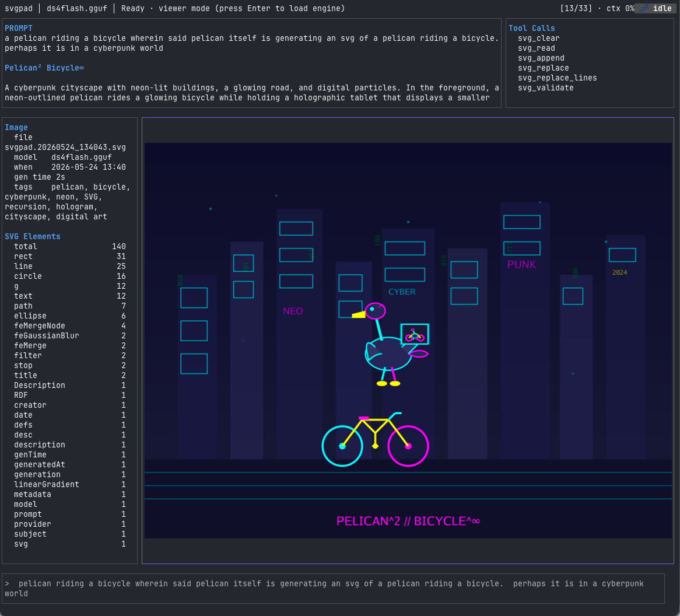Click the 2024 label on the building
Image resolution: width=680 pixels, height=616 pixels.
tap(620, 272)
